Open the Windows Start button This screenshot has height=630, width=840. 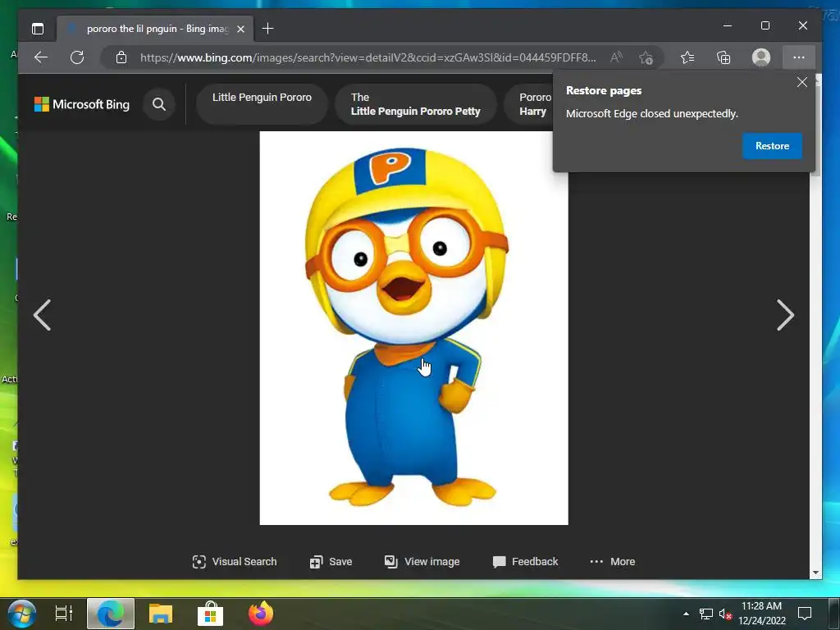point(22,614)
